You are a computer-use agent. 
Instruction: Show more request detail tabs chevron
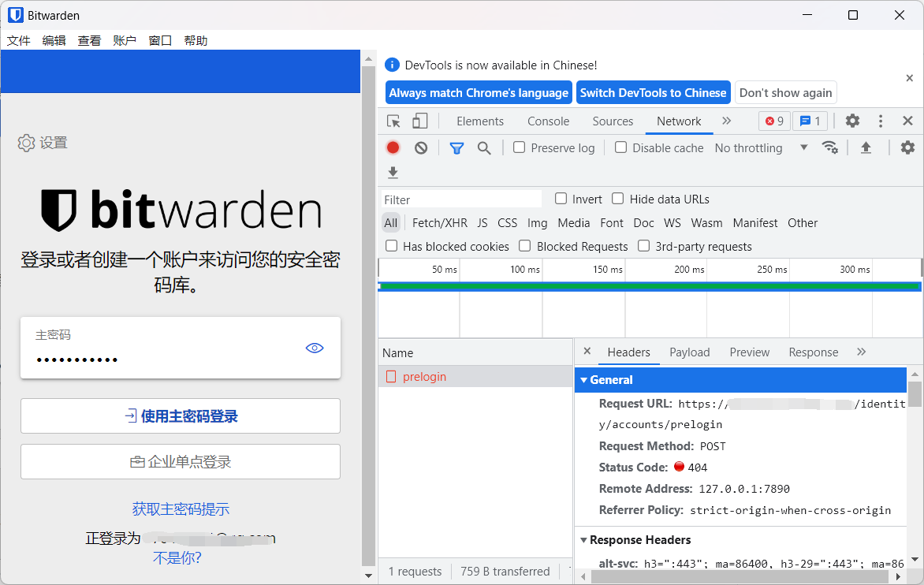click(x=862, y=352)
